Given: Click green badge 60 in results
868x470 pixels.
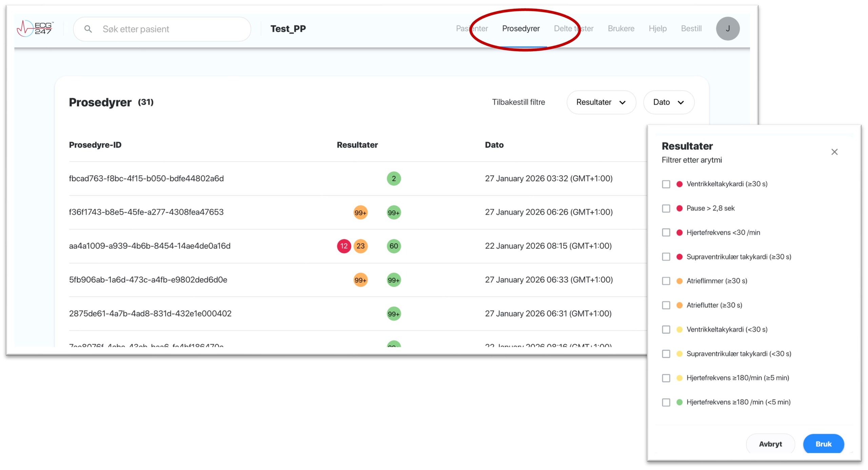Looking at the screenshot, I should pyautogui.click(x=394, y=246).
